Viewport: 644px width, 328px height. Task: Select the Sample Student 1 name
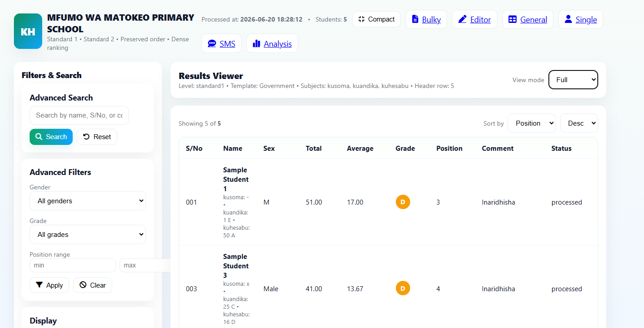pyautogui.click(x=236, y=179)
